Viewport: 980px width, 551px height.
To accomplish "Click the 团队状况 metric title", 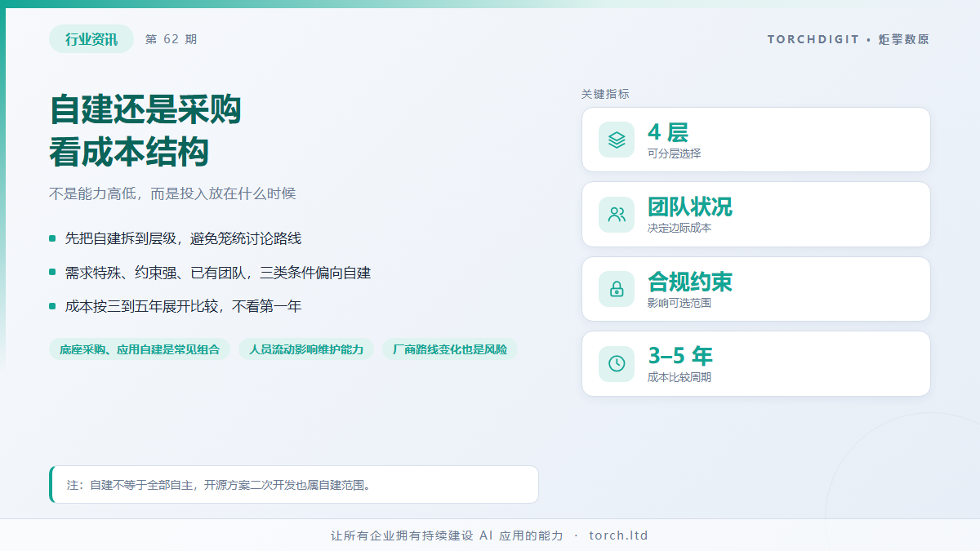I will pyautogui.click(x=690, y=207).
